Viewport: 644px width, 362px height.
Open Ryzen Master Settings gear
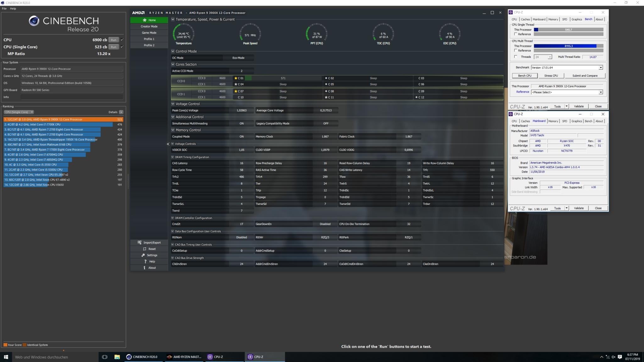pyautogui.click(x=143, y=255)
